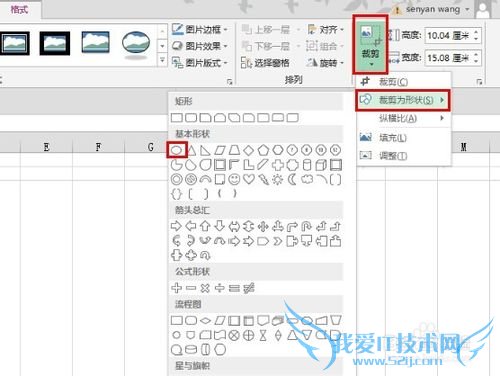Open the Picture Effects dropdown
The image size is (500, 376).
click(x=200, y=46)
